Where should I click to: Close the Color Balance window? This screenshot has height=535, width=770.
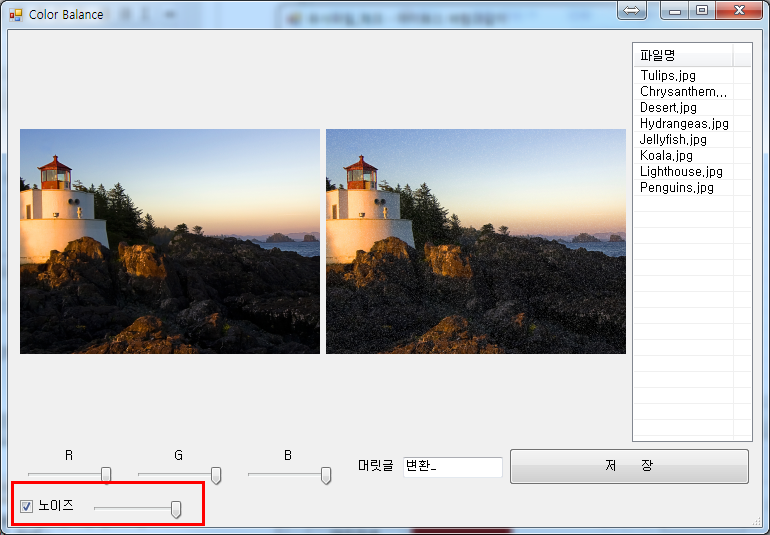739,10
